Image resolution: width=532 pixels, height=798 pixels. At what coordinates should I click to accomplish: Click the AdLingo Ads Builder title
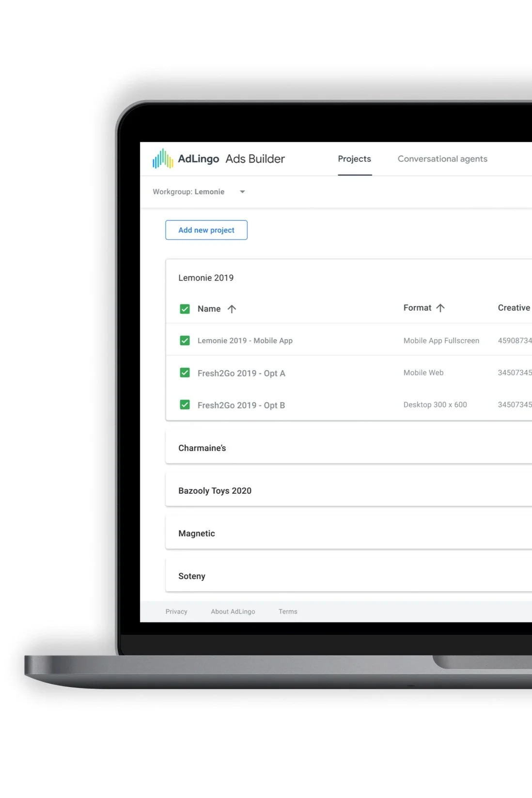pyautogui.click(x=232, y=159)
